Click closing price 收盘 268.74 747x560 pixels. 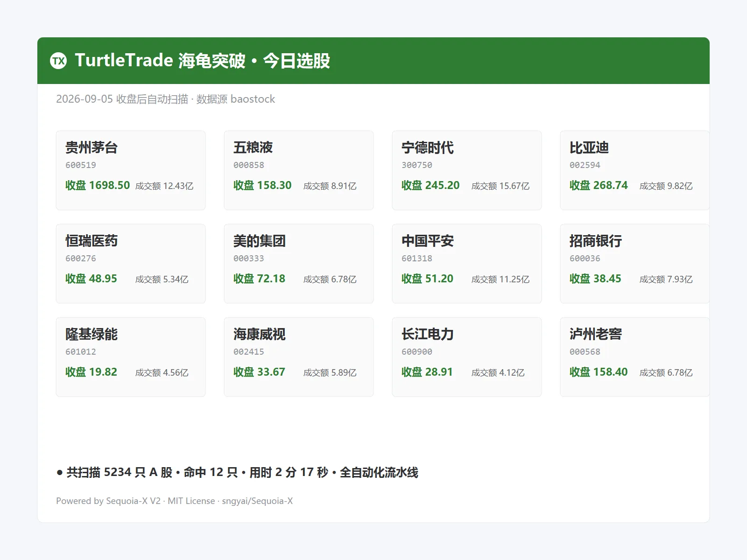coord(599,185)
